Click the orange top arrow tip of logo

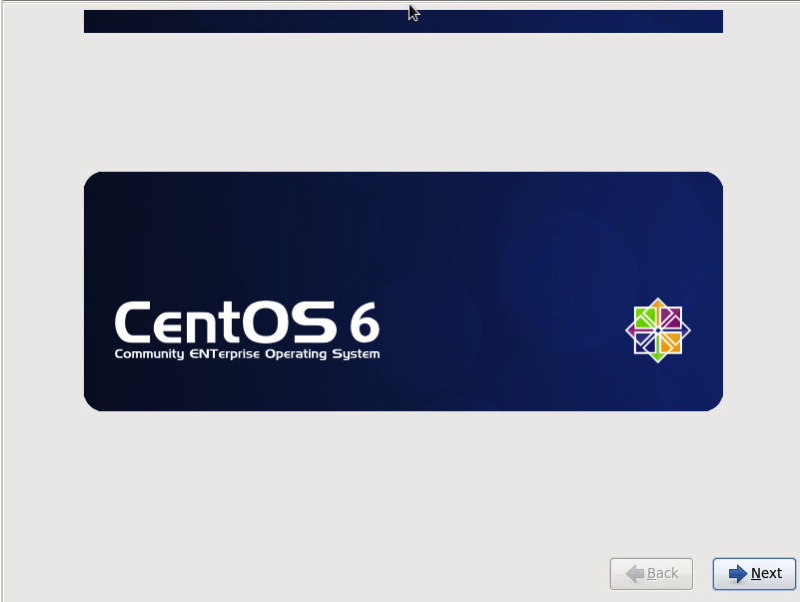click(x=658, y=301)
